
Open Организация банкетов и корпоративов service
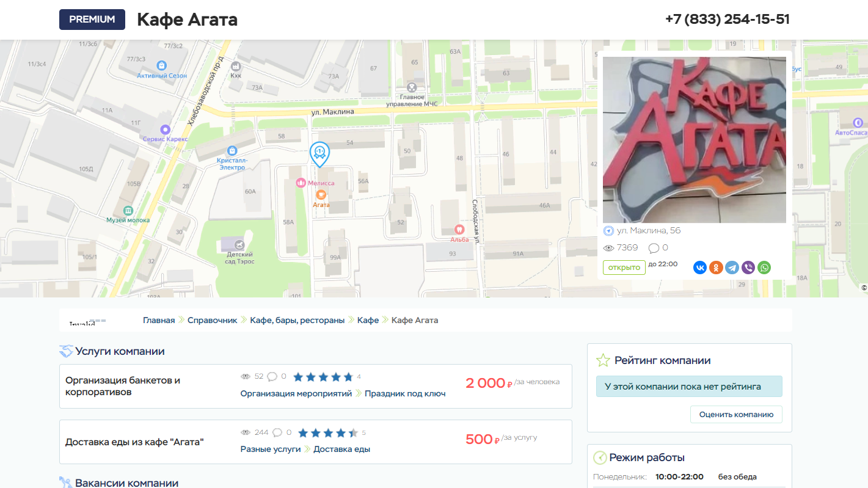(123, 386)
